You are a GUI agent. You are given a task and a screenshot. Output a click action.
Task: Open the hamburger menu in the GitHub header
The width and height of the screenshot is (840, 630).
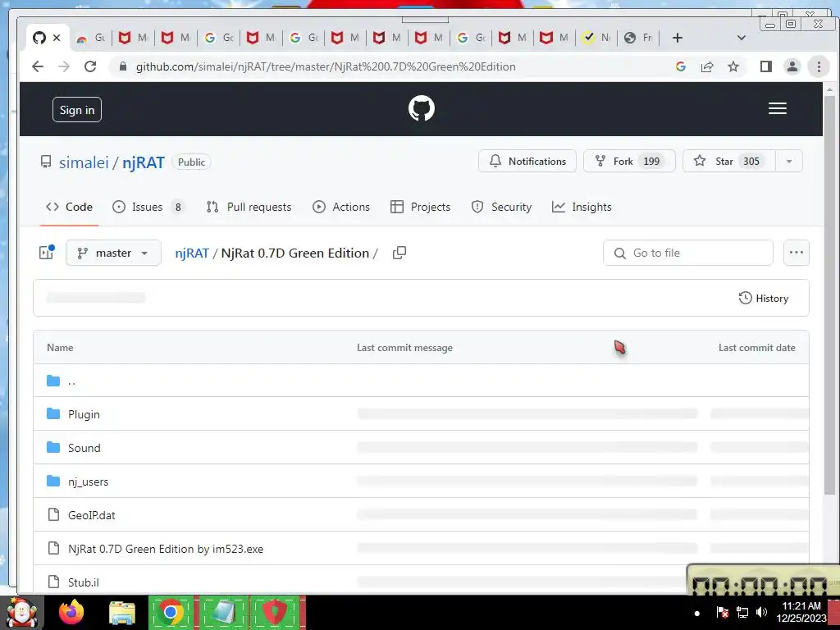coord(778,109)
